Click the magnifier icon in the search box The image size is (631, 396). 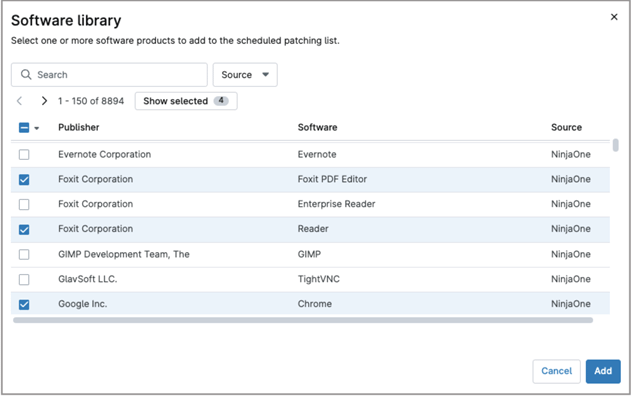pyautogui.click(x=26, y=74)
